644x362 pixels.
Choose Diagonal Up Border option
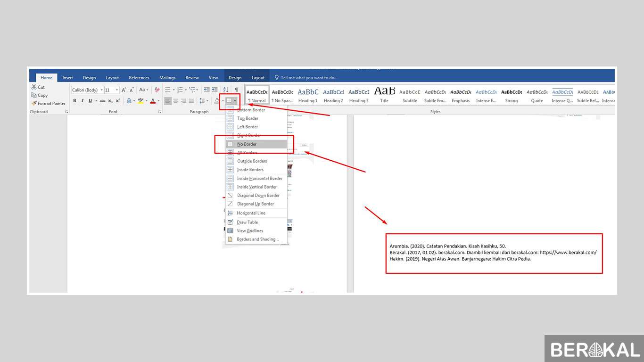(256, 204)
